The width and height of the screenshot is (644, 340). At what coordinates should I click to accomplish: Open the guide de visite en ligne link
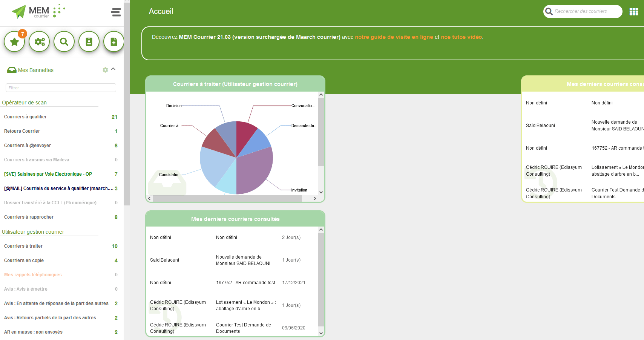coord(394,37)
